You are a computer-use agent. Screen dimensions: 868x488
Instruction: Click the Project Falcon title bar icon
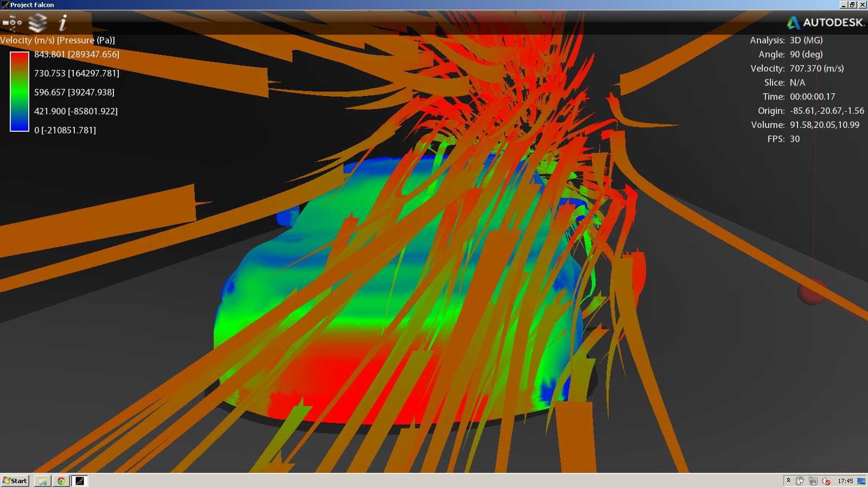pos(5,5)
